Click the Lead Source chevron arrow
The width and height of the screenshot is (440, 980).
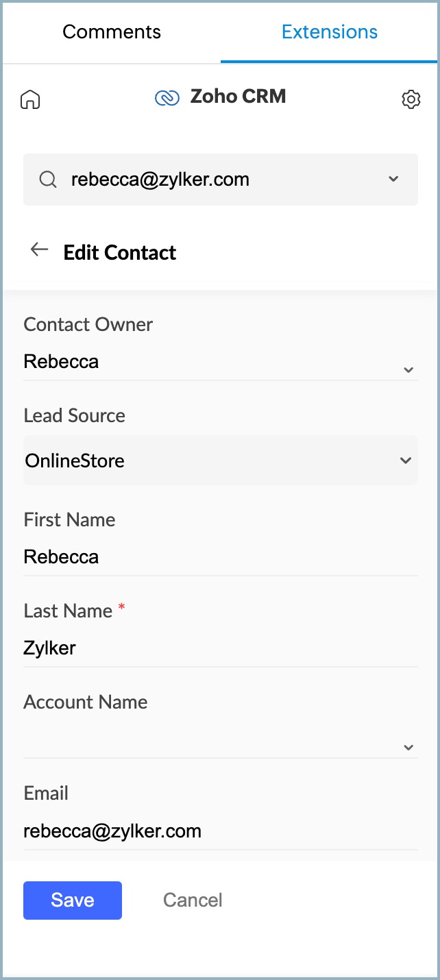406,461
